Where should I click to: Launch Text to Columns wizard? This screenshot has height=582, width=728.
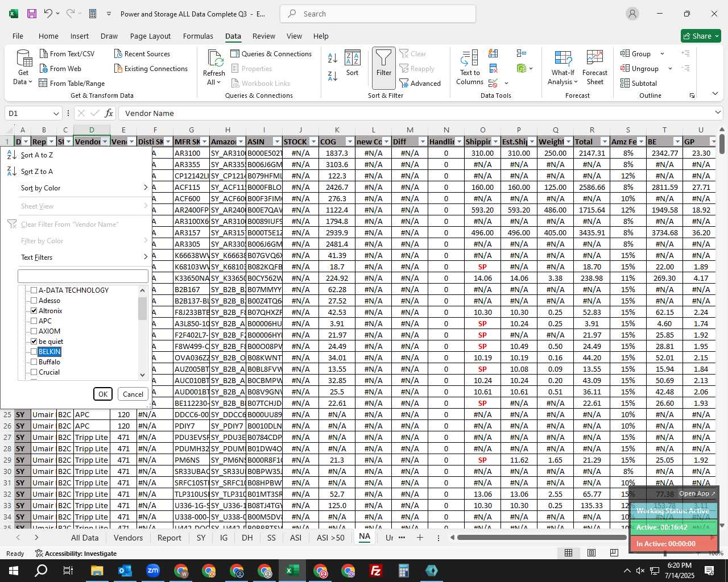tap(470, 68)
